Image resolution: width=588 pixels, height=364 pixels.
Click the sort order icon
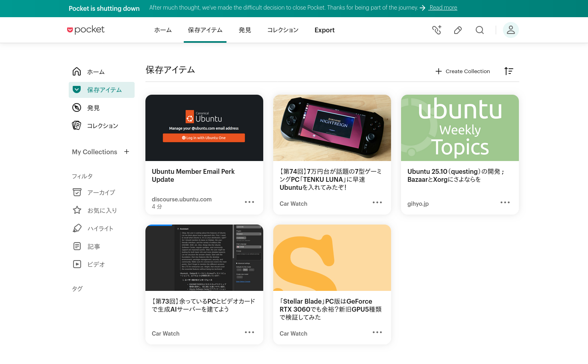pos(509,71)
